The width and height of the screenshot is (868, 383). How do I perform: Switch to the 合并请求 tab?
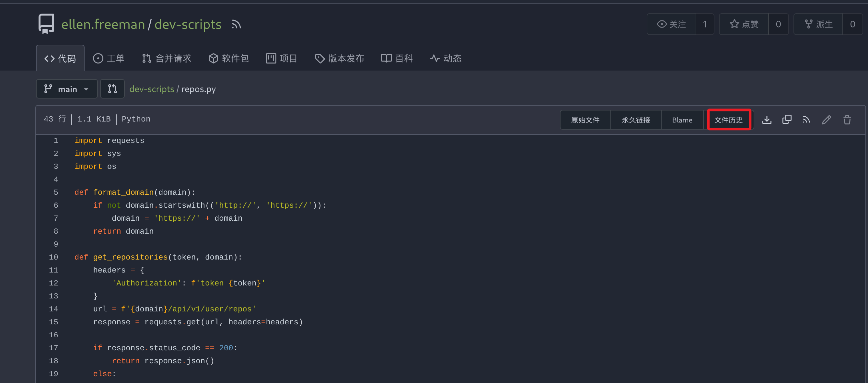click(167, 58)
